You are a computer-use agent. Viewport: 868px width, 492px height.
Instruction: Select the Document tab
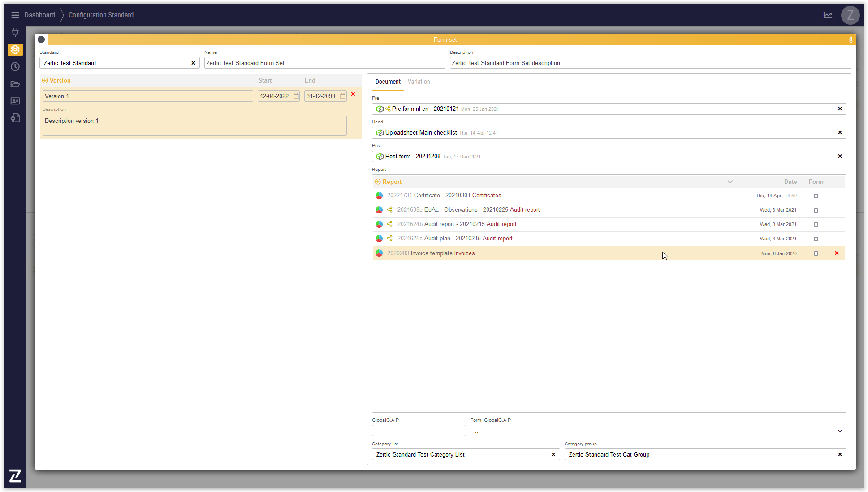[x=388, y=82]
